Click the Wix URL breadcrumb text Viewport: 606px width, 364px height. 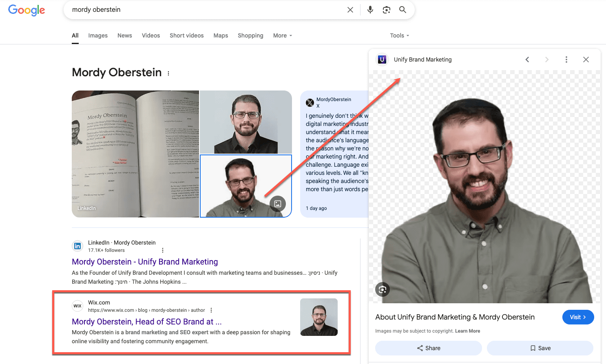tap(146, 310)
